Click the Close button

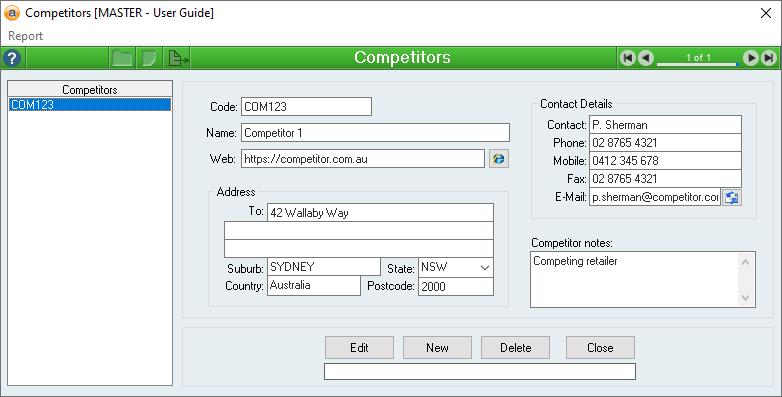(600, 348)
